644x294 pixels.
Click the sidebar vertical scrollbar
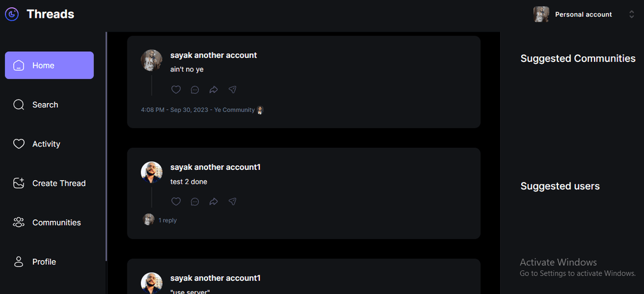click(x=106, y=147)
